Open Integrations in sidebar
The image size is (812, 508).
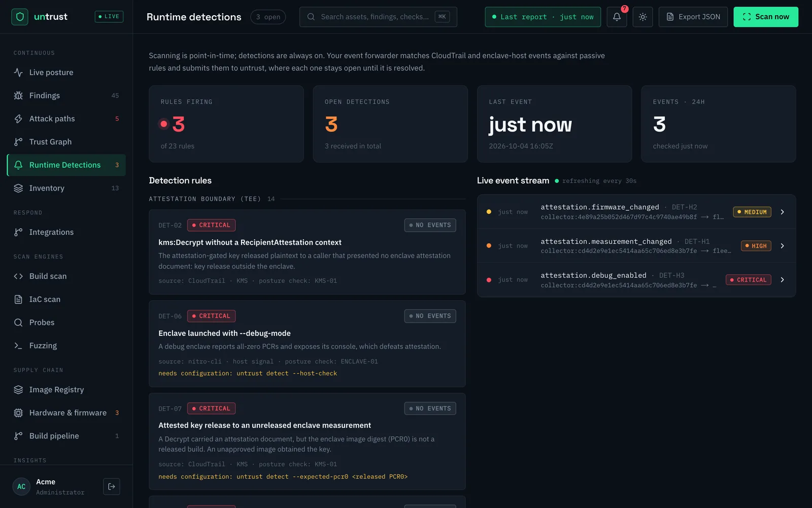[x=66, y=232]
